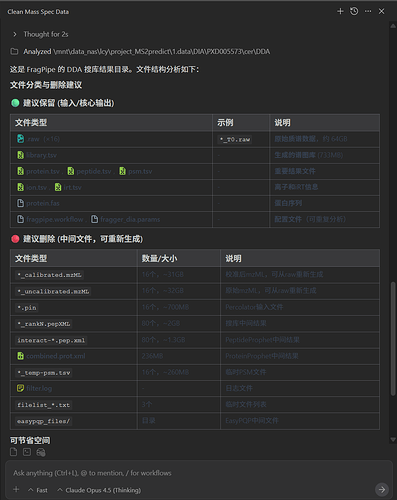This screenshot has height=500, width=397.
Task: Open fragger_dia.params file link
Action: tap(130, 219)
